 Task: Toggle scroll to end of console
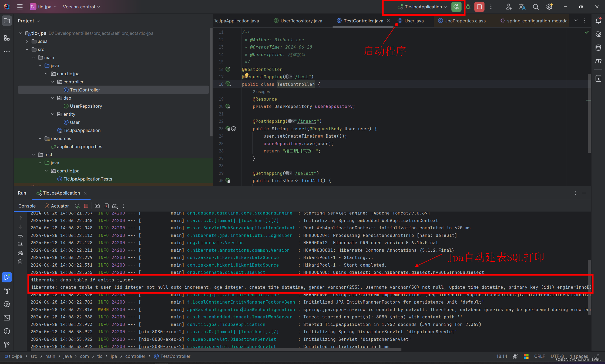(x=20, y=244)
